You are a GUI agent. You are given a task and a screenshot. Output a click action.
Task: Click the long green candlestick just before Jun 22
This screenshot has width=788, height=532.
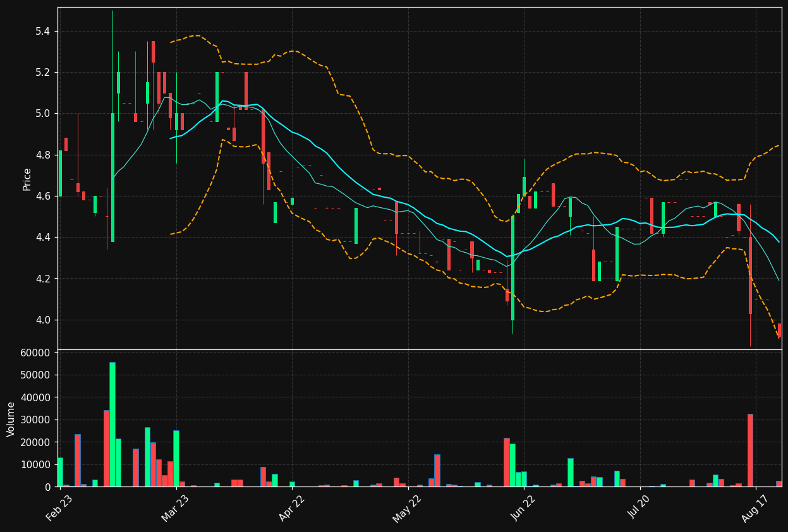[512, 268]
